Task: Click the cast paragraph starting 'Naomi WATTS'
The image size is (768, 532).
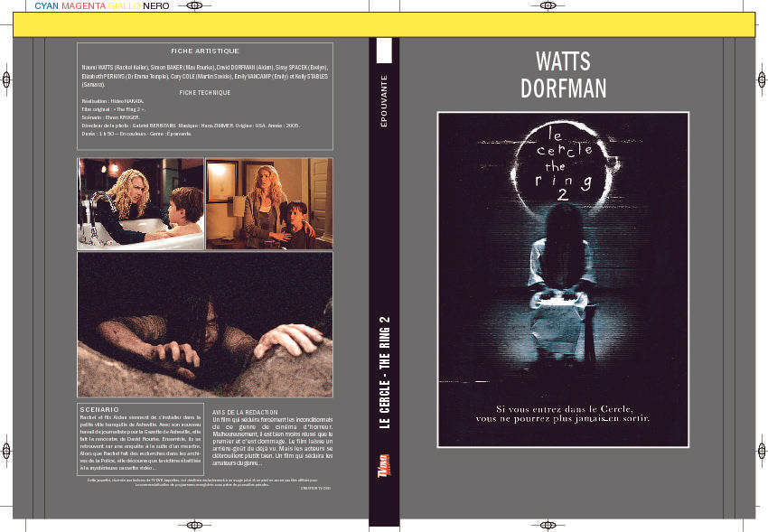Action: click(205, 76)
